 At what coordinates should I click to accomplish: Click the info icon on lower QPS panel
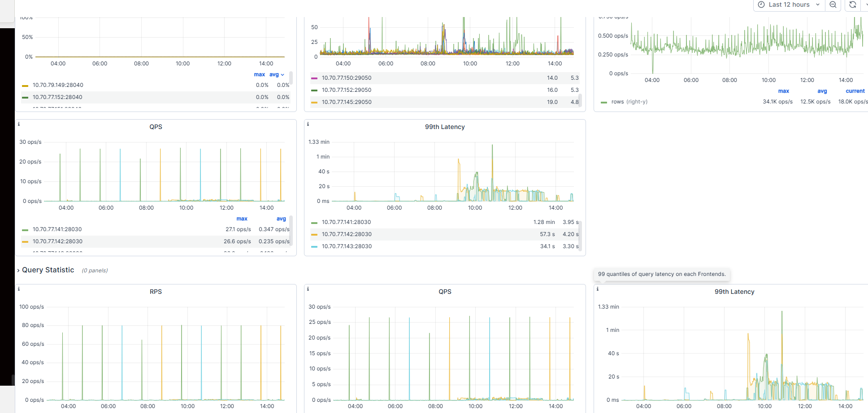click(308, 289)
